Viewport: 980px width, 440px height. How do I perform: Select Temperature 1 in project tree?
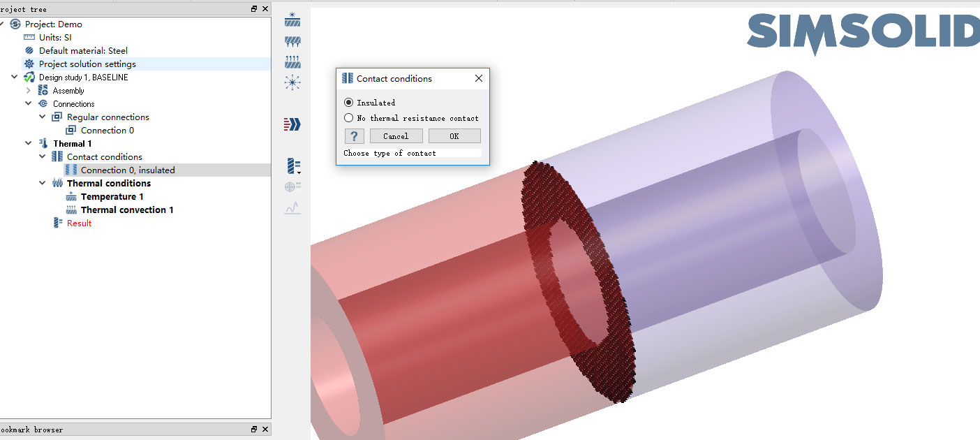point(112,197)
